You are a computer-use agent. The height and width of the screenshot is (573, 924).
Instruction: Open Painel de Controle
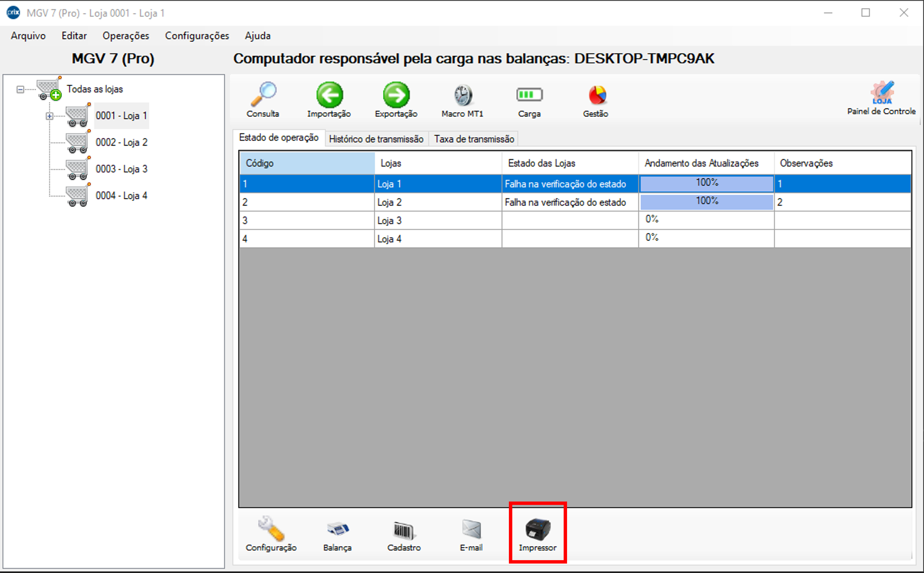(x=882, y=98)
